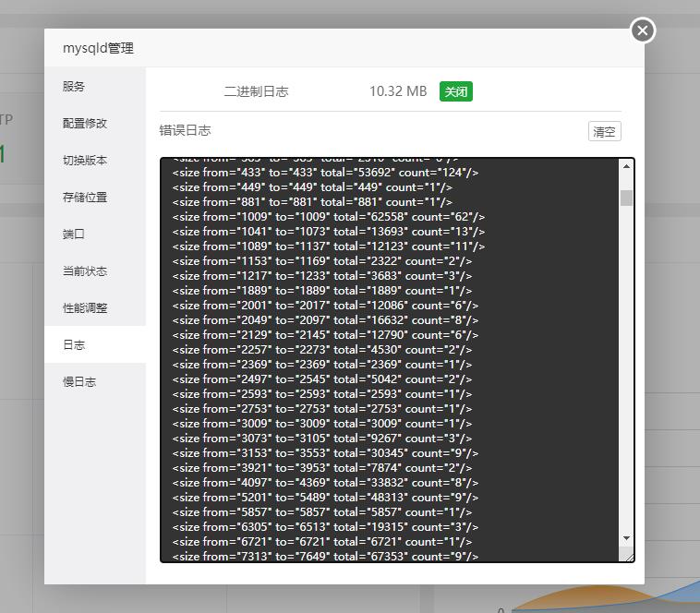Click the 二进制日志 label
Screen dimensions: 700x613
click(x=256, y=91)
